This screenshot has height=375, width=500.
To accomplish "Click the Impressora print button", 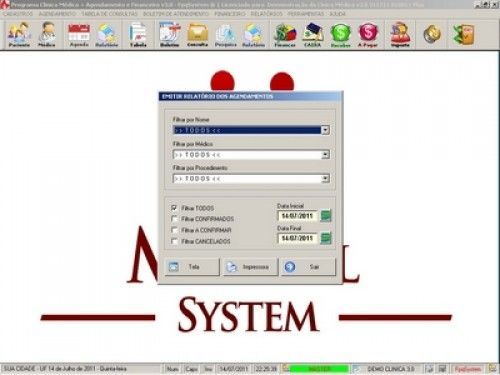I will coord(250,267).
